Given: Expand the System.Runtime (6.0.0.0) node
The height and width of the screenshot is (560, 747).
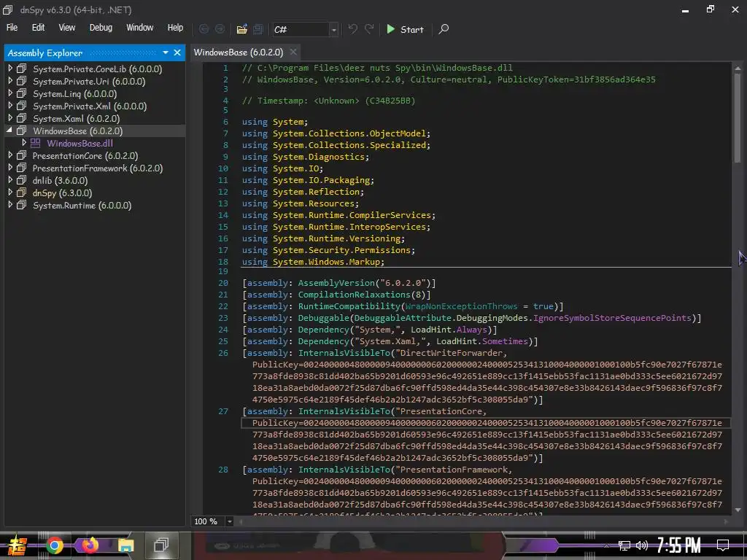Looking at the screenshot, I should click(10, 205).
